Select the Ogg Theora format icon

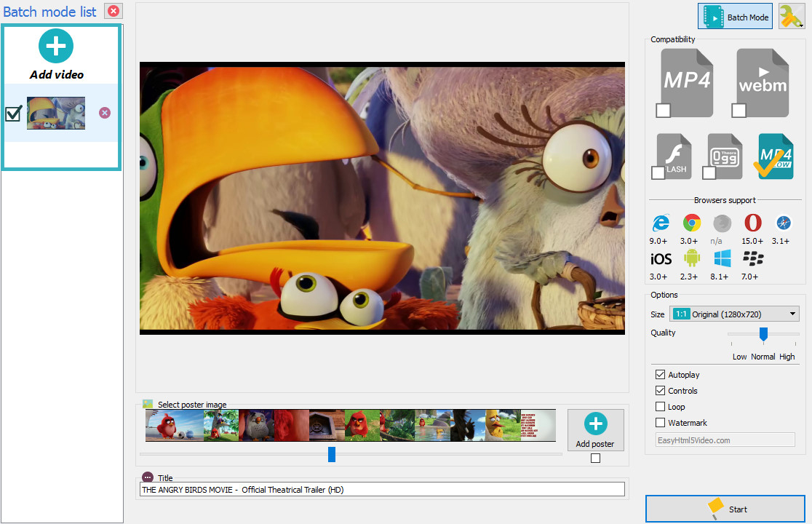[x=724, y=156]
